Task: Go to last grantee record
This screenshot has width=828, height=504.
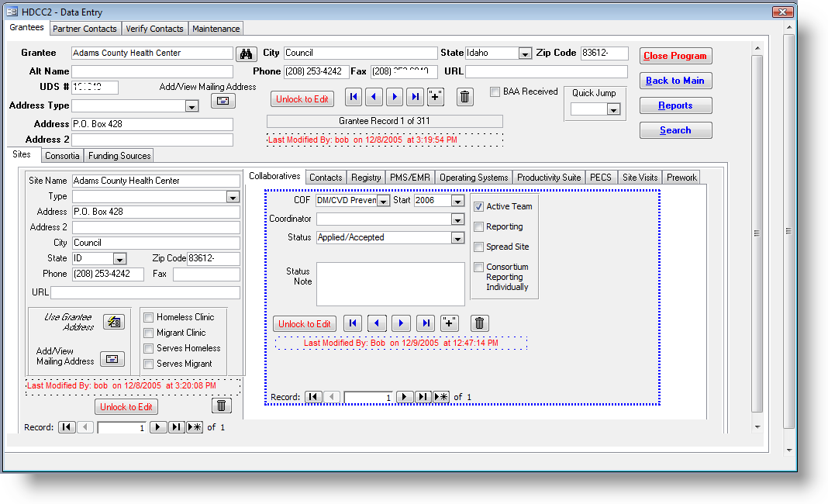Action: 415,97
